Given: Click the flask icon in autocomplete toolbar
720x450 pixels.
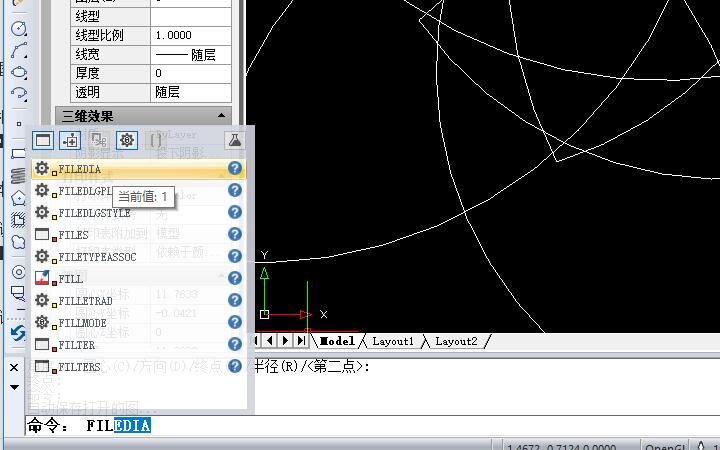Looking at the screenshot, I should click(235, 140).
